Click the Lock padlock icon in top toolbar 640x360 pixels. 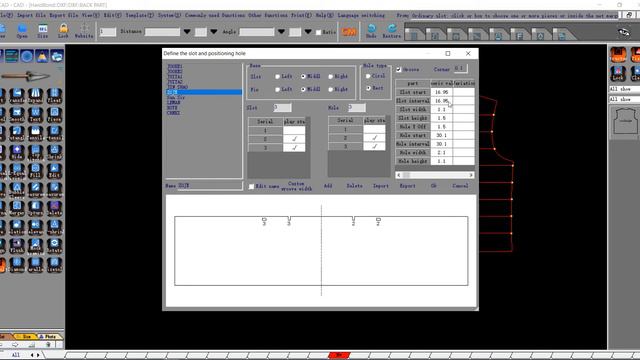[x=63, y=30]
